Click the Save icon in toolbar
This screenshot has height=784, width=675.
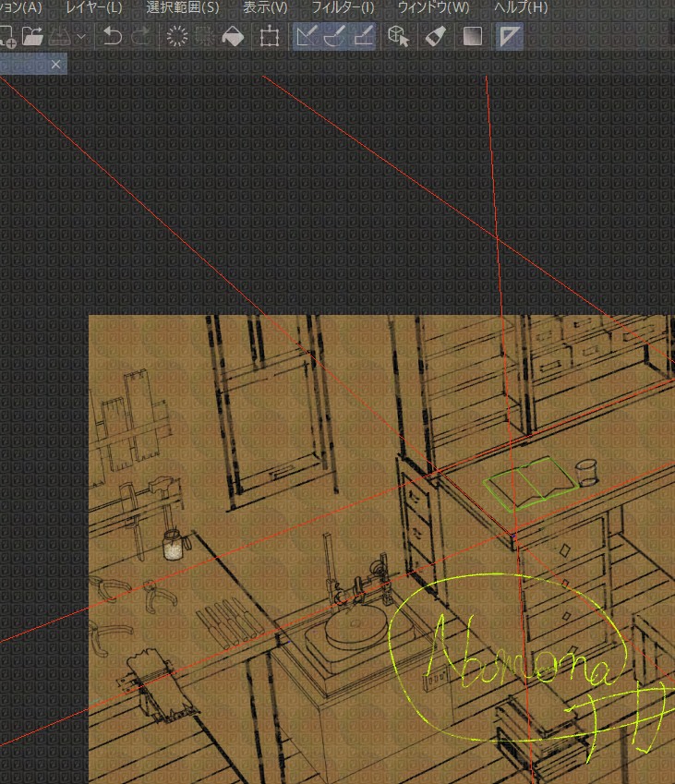62,37
